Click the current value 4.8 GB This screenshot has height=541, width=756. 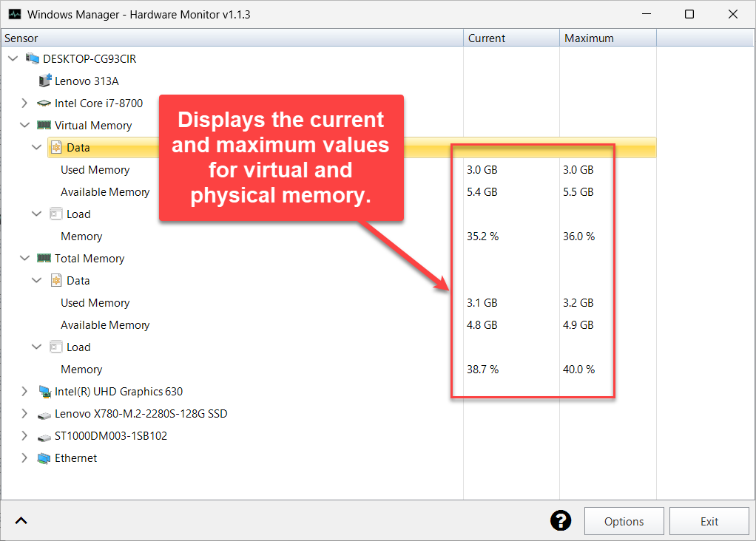[x=482, y=324]
